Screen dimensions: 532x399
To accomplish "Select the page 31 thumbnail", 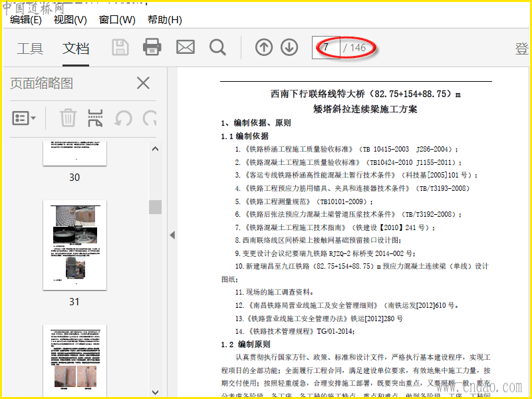I will (74, 245).
